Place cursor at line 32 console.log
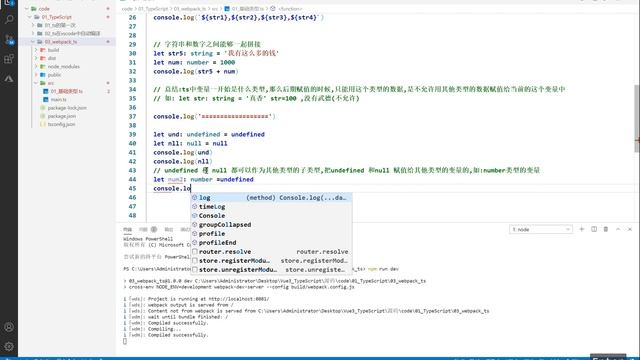640x360 pixels. [196, 71]
